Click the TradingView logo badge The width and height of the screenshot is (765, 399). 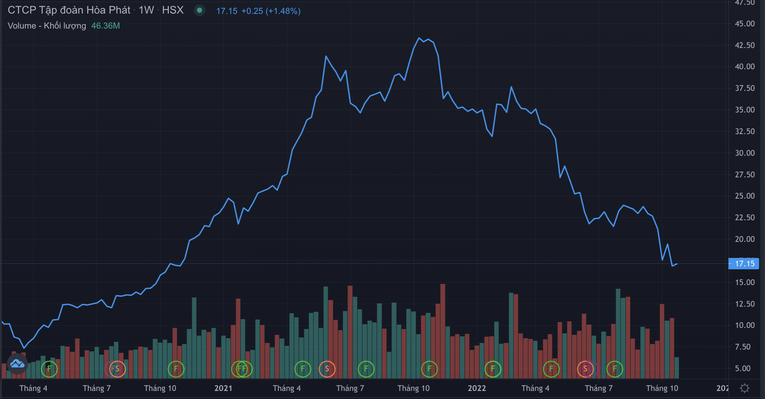[x=17, y=364]
